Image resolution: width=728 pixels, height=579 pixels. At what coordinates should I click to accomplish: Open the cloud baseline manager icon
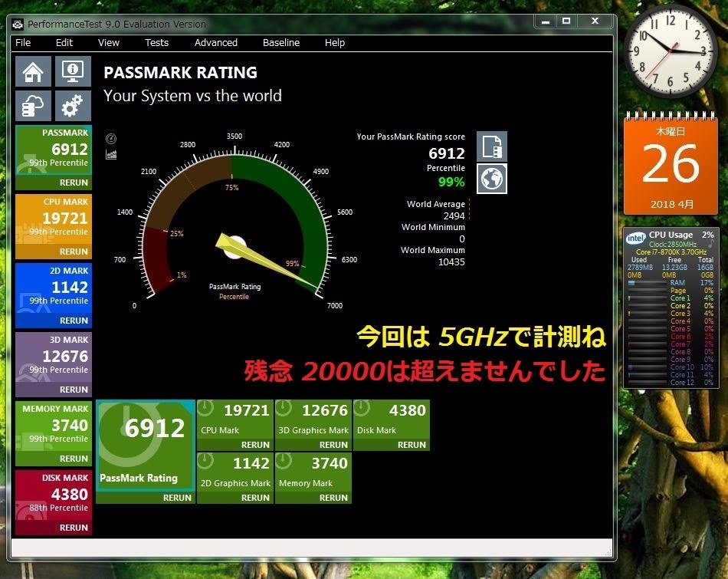(x=33, y=106)
